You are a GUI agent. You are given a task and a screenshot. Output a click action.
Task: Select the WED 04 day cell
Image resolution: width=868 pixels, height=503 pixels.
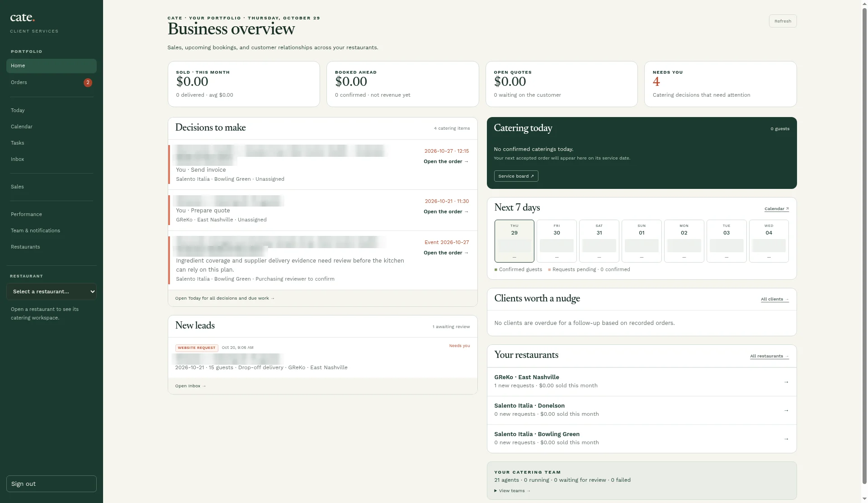pyautogui.click(x=769, y=241)
